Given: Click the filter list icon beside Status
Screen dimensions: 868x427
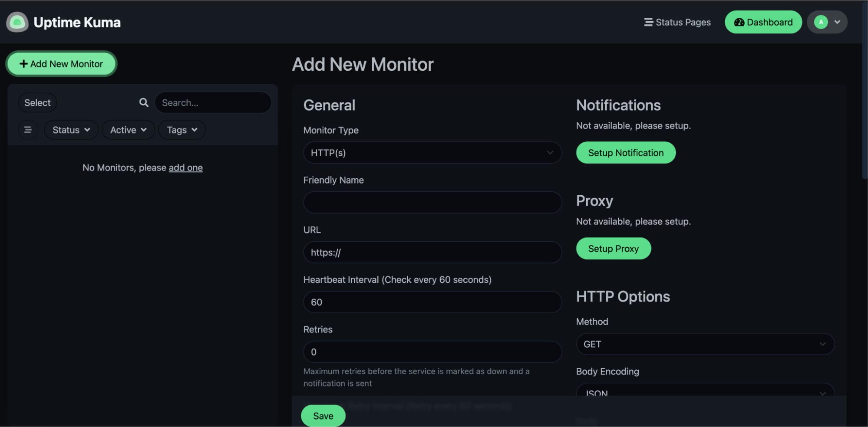Looking at the screenshot, I should coord(28,129).
